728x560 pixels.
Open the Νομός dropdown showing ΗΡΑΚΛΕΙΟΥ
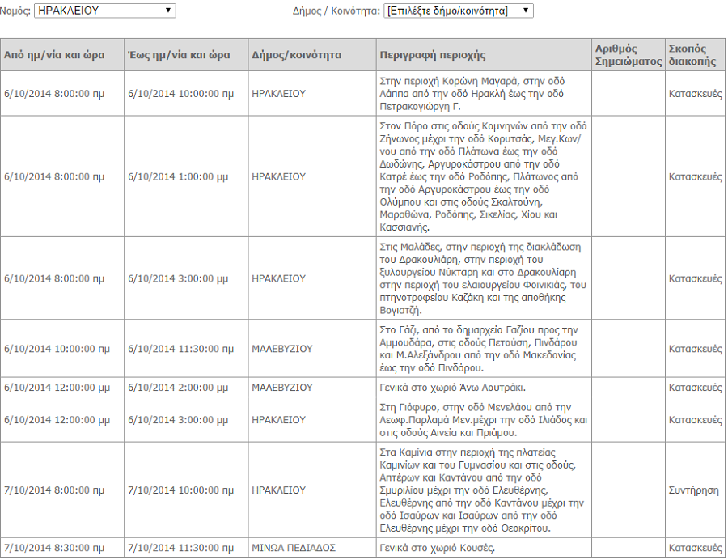point(104,11)
